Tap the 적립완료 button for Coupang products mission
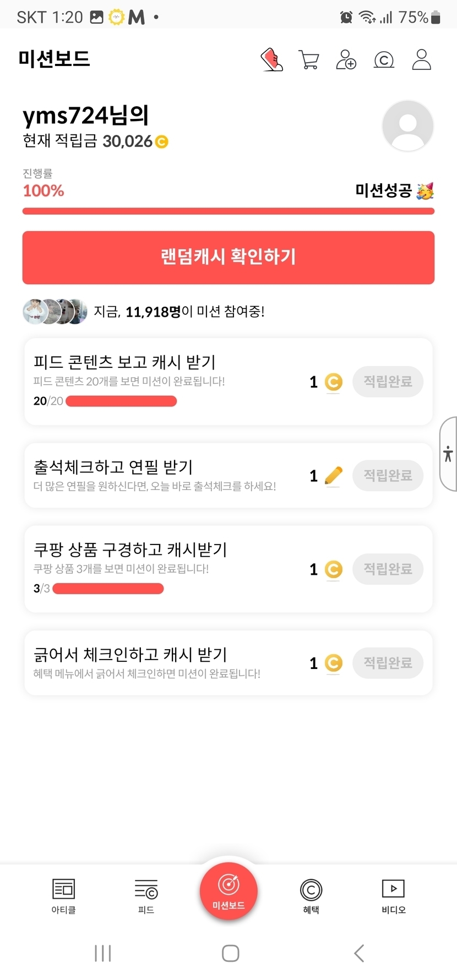The image size is (457, 980). pyautogui.click(x=388, y=569)
